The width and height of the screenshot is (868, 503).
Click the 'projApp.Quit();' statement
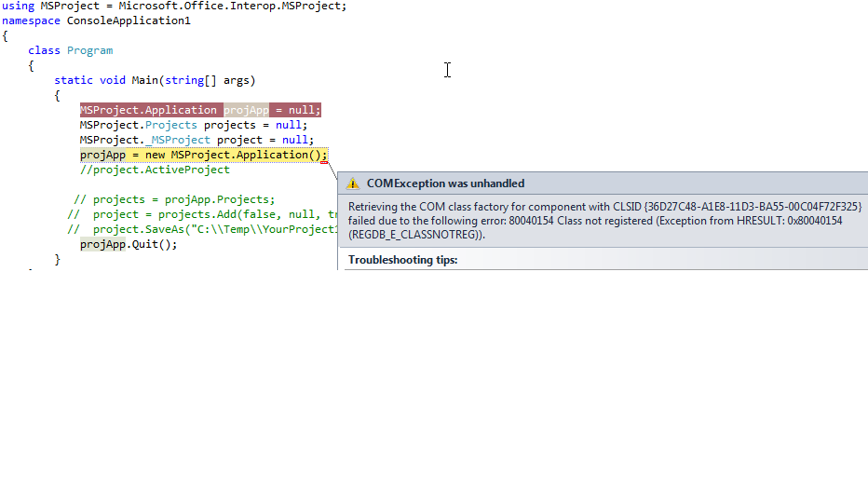tap(129, 245)
